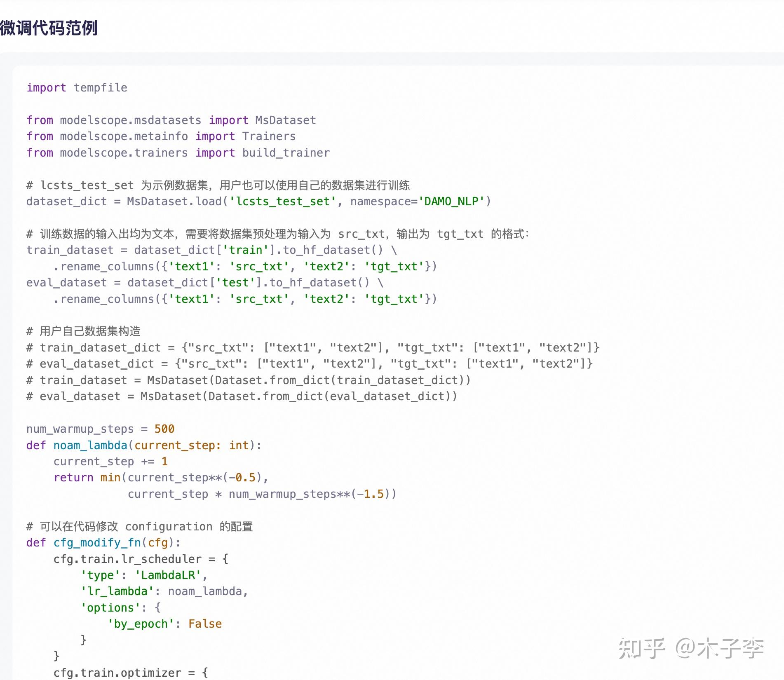This screenshot has width=784, height=680.
Task: Click the rename_columns call for eval_dataset
Action: [245, 299]
